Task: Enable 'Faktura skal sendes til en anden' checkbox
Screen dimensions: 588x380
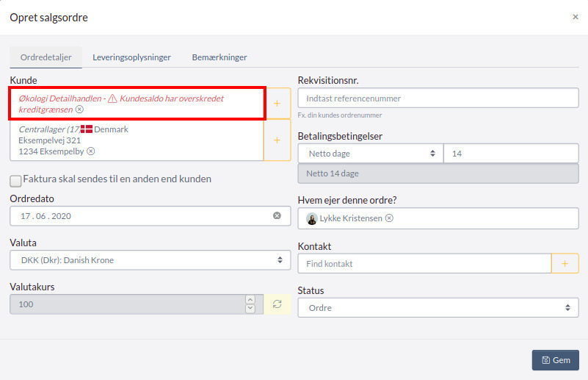Action: (x=15, y=180)
